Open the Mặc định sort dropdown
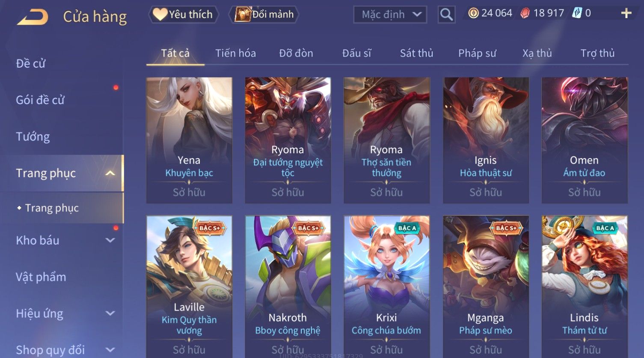The width and height of the screenshot is (644, 358). (390, 15)
